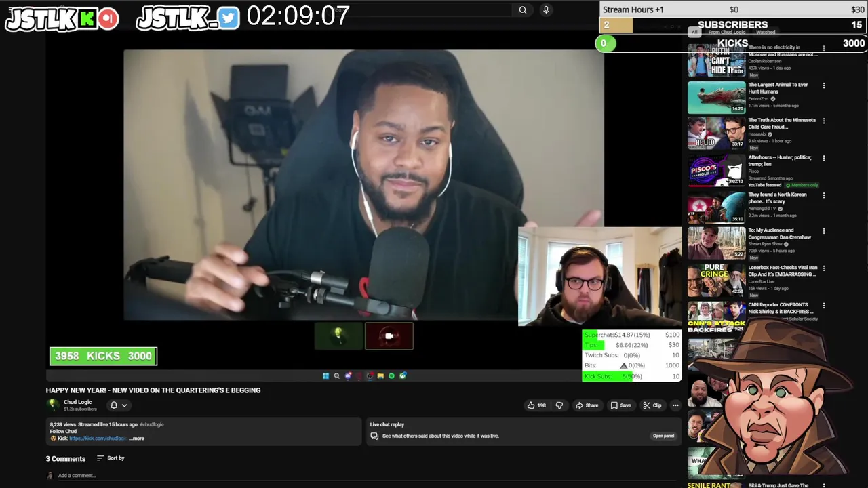Click the 'Follow Chud' description line

(x=63, y=432)
